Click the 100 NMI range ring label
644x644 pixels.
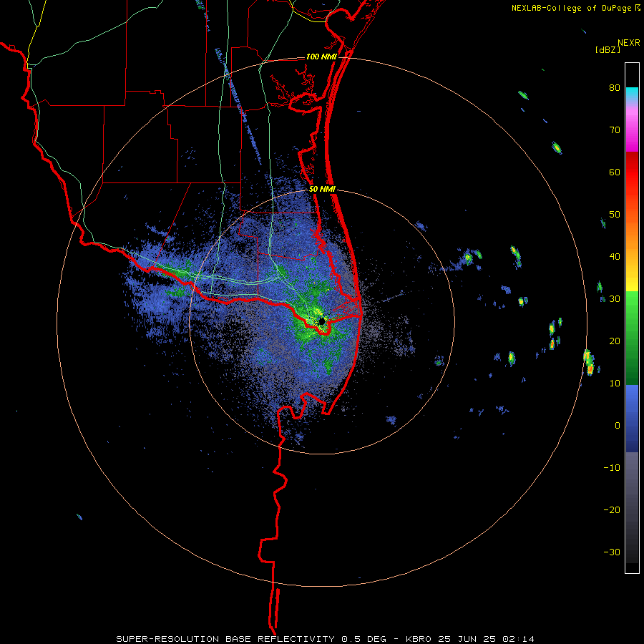(x=321, y=57)
